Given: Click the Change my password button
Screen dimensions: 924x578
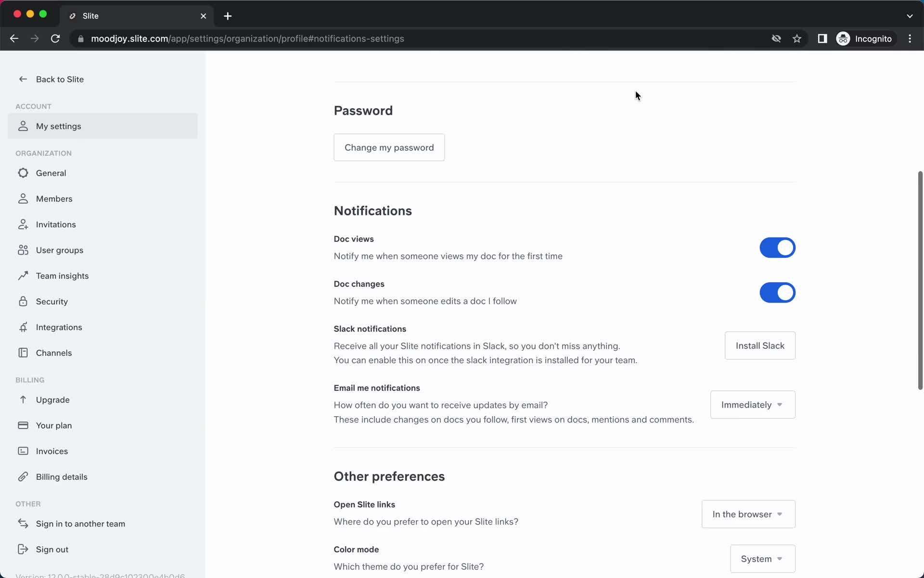Looking at the screenshot, I should click(389, 147).
